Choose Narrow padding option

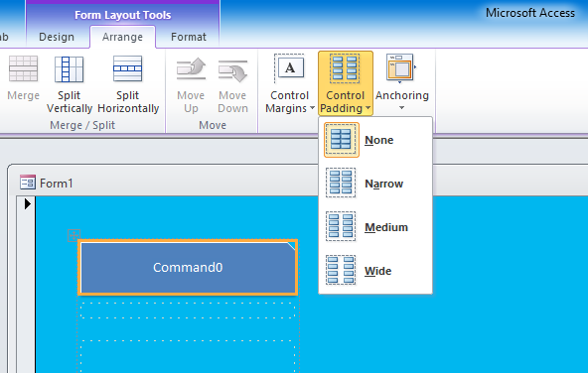tap(375, 184)
